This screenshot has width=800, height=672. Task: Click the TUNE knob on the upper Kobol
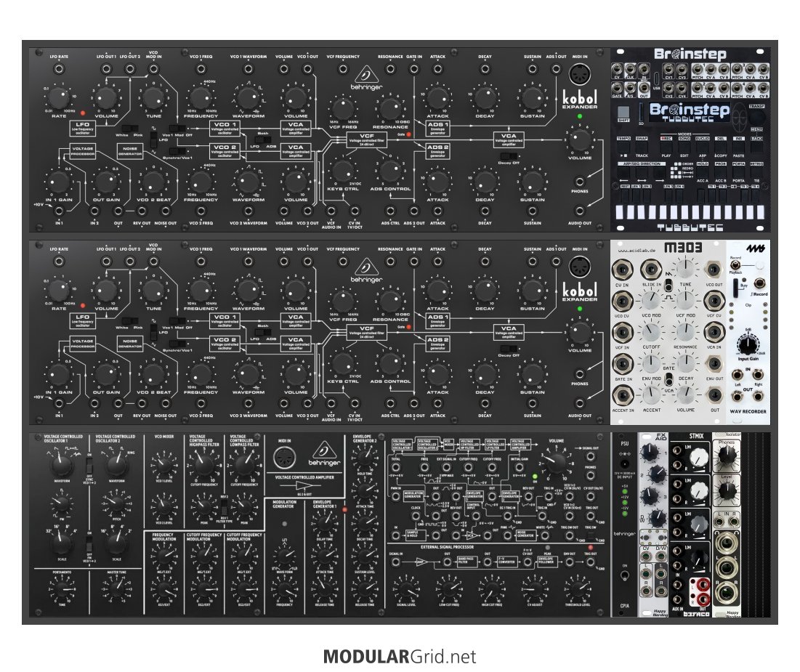pos(153,97)
